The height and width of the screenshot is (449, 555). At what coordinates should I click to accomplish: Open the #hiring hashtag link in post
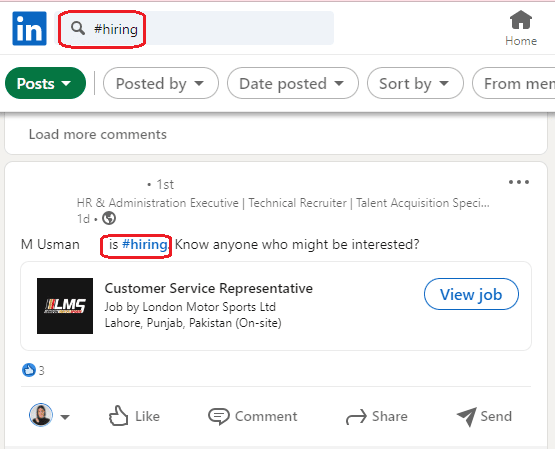[x=145, y=244]
